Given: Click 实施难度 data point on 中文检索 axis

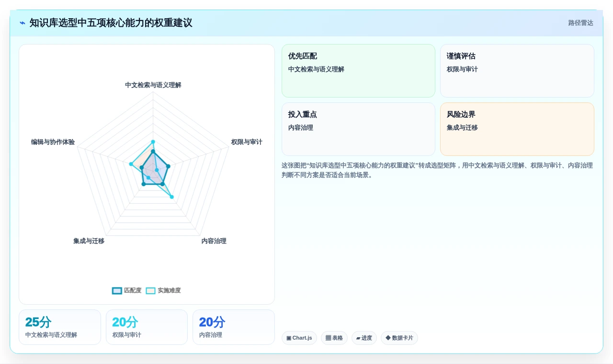Looking at the screenshot, I should (153, 142).
